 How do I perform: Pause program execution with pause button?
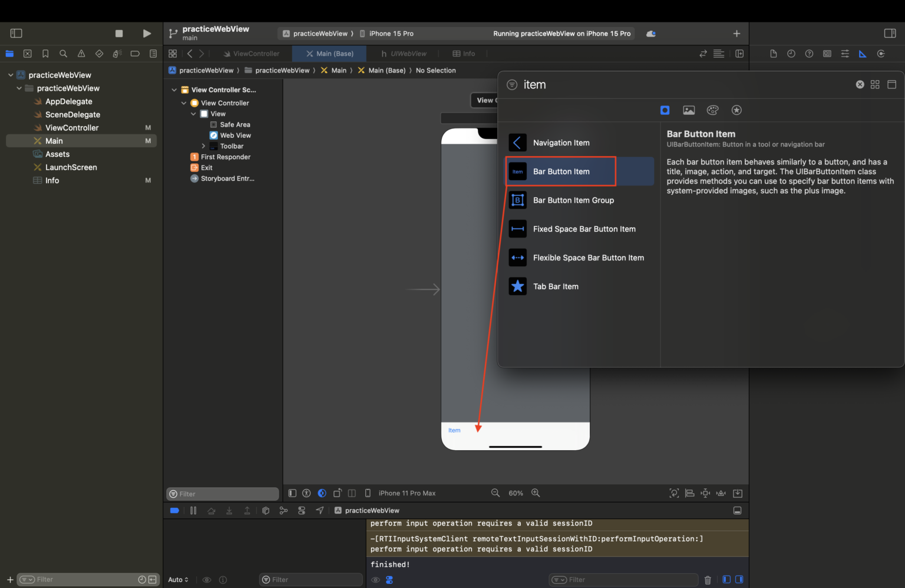(193, 510)
